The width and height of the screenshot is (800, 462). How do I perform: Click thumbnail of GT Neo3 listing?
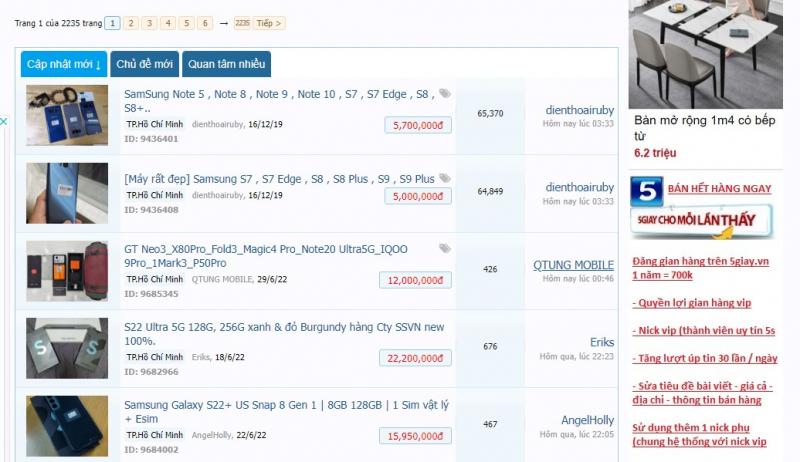pos(67,271)
